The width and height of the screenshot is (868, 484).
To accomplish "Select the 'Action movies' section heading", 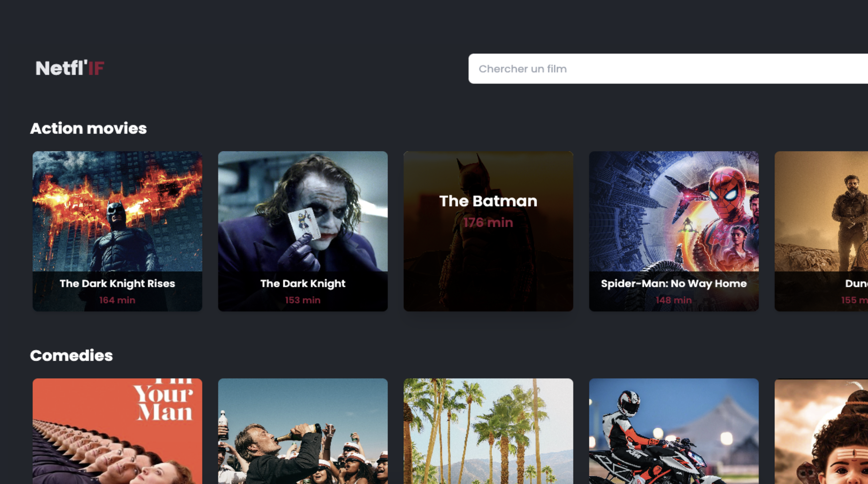I will tap(88, 128).
